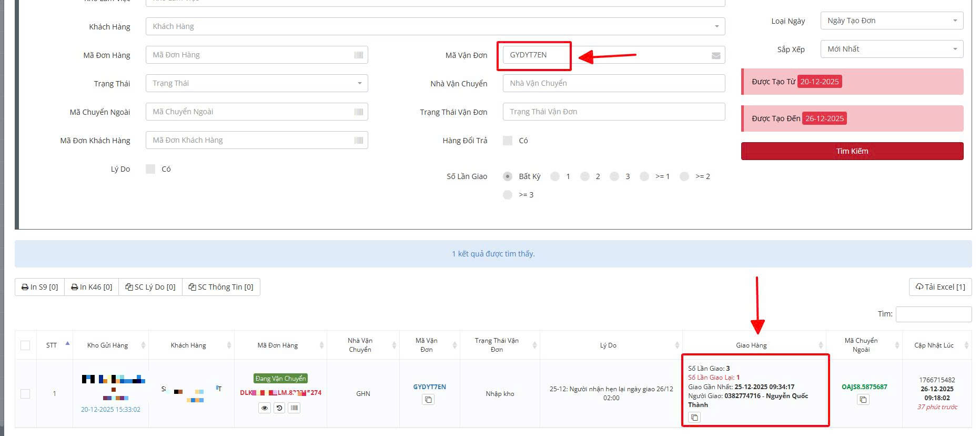Click the Tìm Kiếm search button
This screenshot has width=980, height=436.
(852, 151)
